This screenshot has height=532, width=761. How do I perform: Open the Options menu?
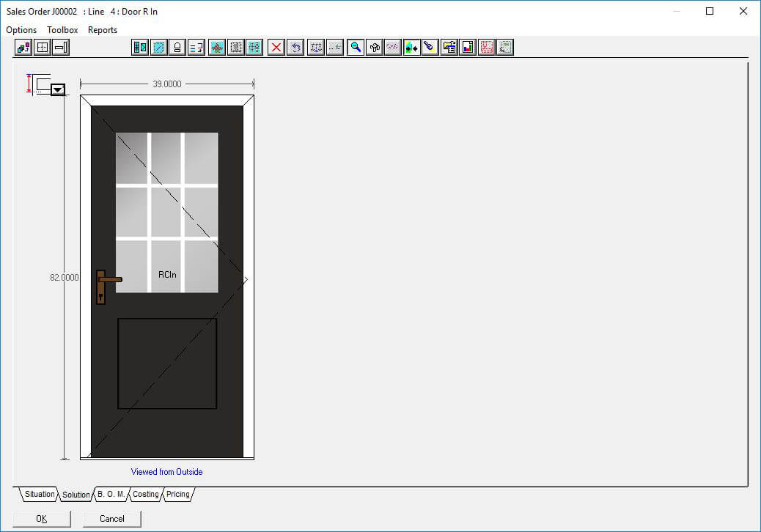point(21,30)
